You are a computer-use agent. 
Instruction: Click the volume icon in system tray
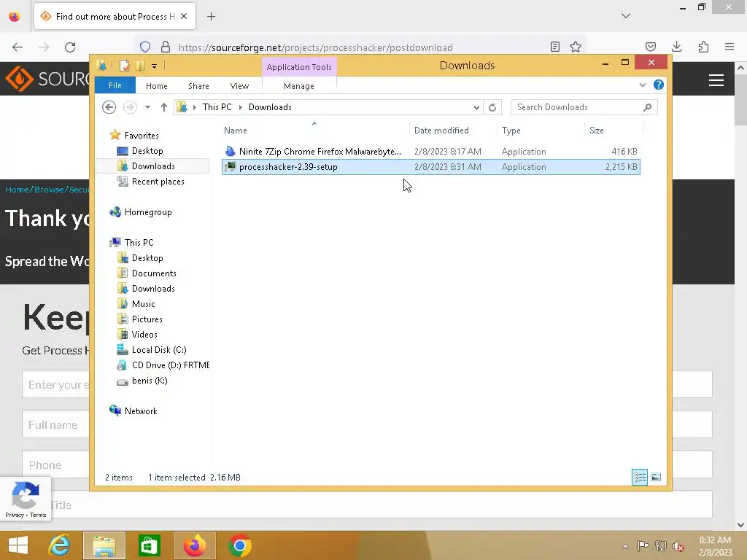678,546
